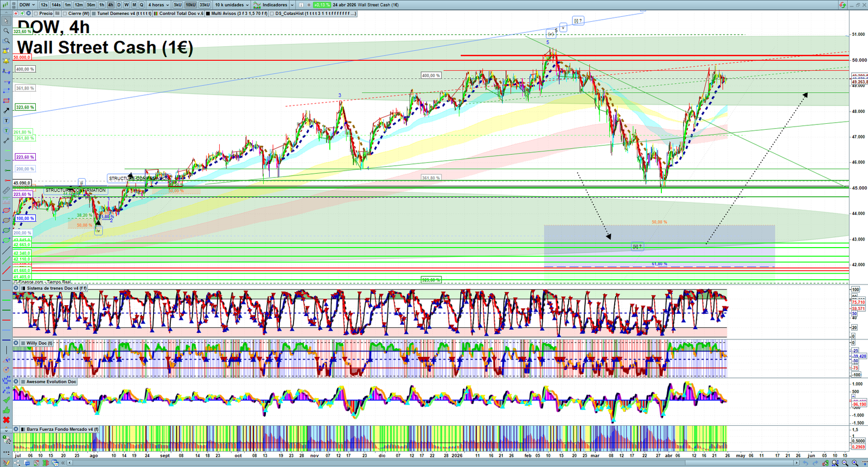Click the STRUCTURE CONFIRMATION label near 45.090

76,191
